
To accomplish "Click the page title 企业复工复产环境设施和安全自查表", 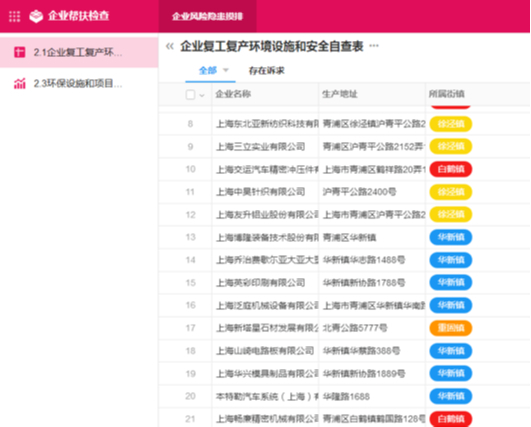I will click(x=272, y=46).
